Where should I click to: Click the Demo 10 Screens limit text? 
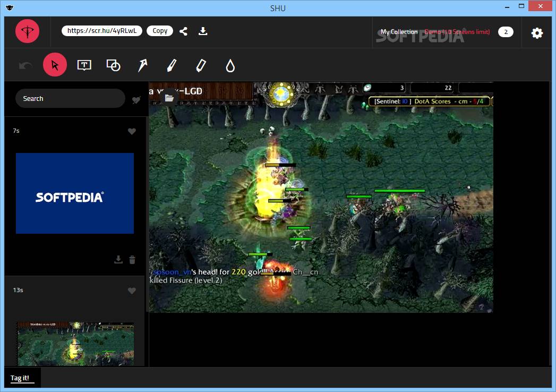tap(457, 32)
